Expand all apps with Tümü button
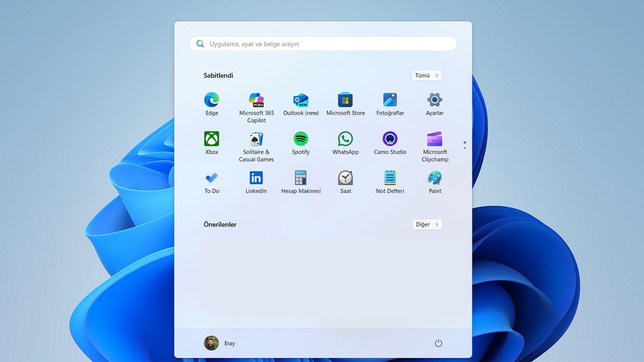The image size is (644, 362). [427, 76]
